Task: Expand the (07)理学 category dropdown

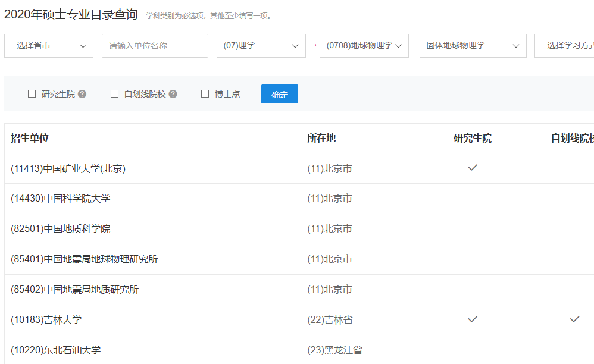Action: tap(261, 46)
